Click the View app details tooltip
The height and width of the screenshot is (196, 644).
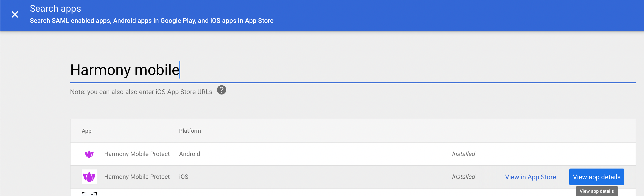[597, 191]
